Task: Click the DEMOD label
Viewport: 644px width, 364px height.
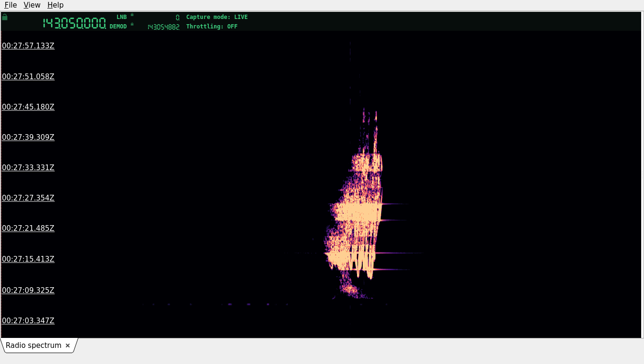Action: (x=118, y=27)
